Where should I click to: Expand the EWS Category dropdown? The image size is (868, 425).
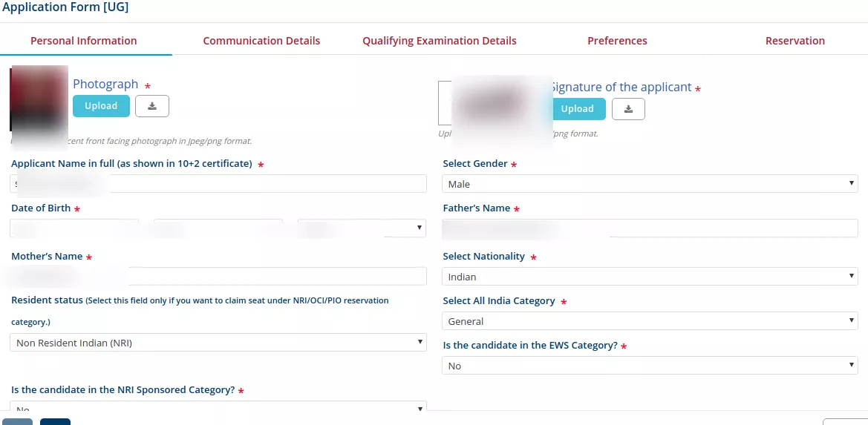click(x=650, y=366)
